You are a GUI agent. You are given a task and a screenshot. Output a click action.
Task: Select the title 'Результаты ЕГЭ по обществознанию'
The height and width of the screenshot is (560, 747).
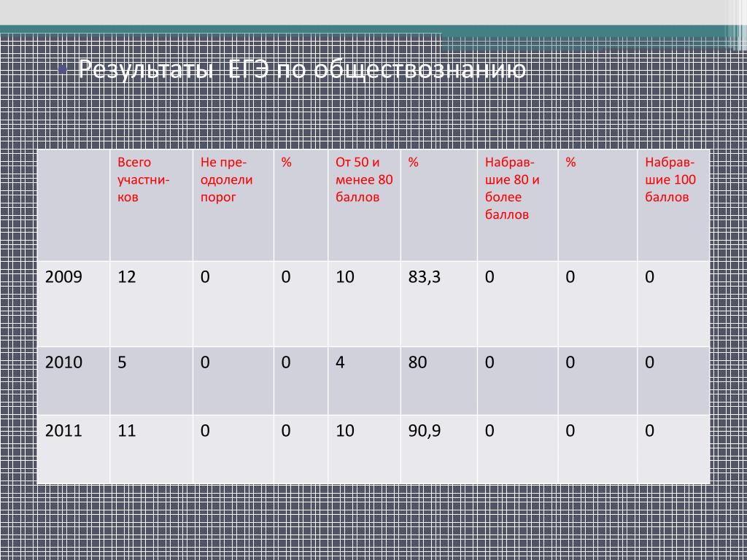301,70
